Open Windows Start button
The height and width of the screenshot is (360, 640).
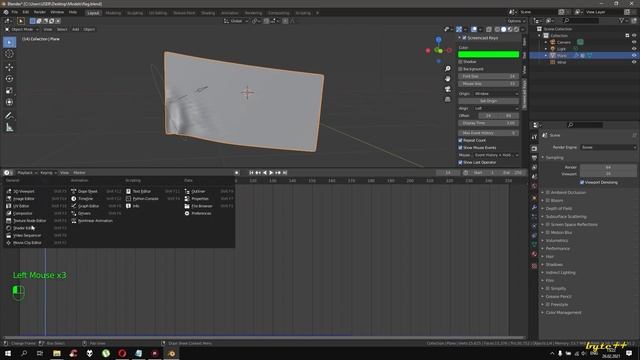[x=8, y=353]
